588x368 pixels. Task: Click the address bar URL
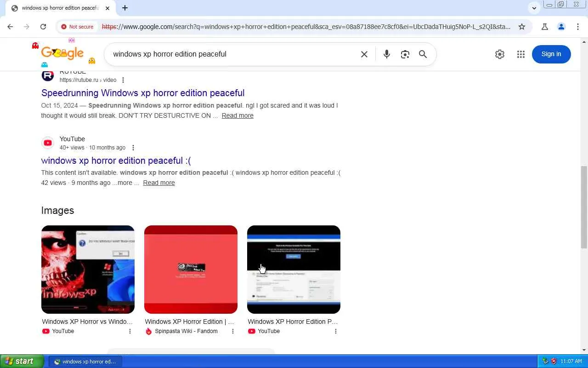[x=306, y=27]
